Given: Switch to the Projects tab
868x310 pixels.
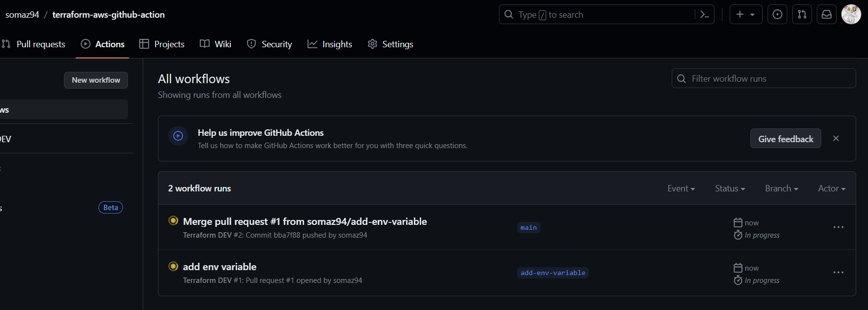Looking at the screenshot, I should pos(162,44).
